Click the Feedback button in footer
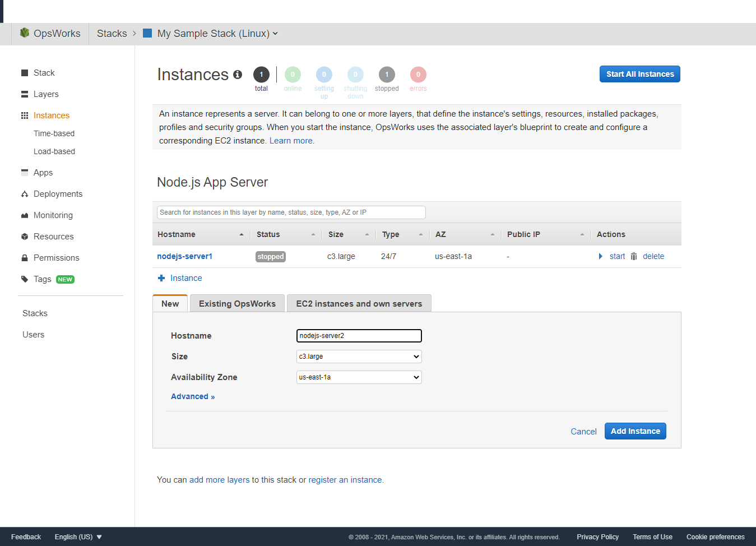The width and height of the screenshot is (756, 546). tap(26, 537)
